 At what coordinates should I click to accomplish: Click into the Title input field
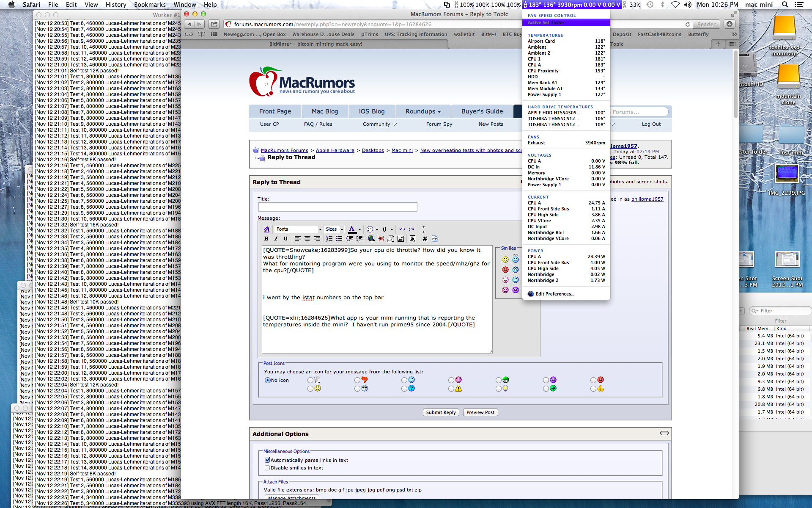[x=337, y=207]
